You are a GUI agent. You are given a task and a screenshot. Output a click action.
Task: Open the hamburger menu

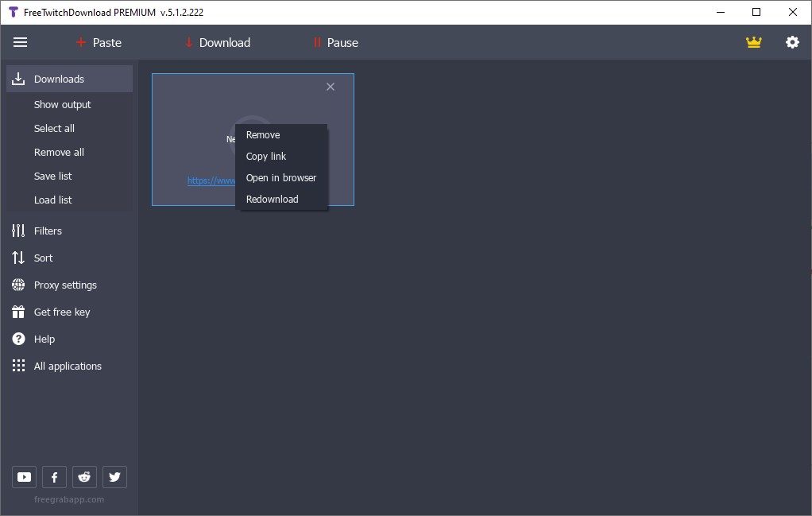[x=20, y=42]
